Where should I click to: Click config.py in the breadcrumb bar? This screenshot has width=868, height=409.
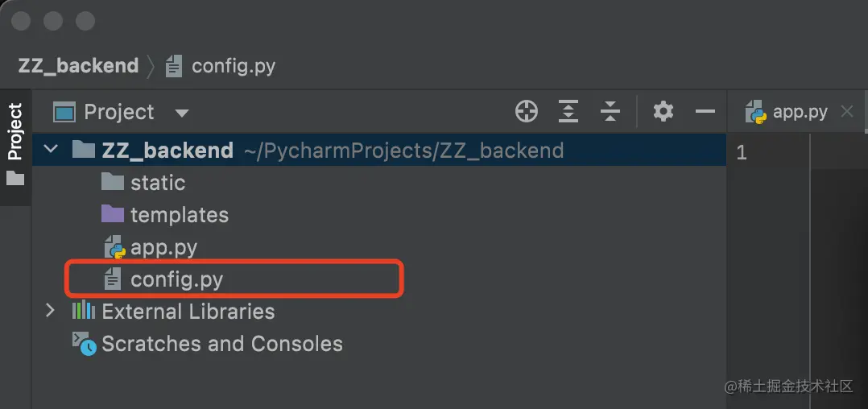(234, 66)
